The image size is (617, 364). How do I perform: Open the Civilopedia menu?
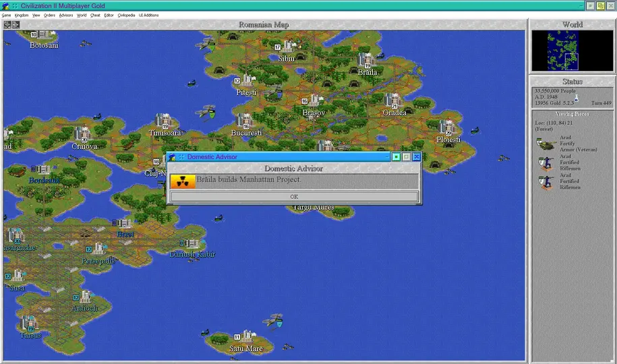pyautogui.click(x=126, y=15)
